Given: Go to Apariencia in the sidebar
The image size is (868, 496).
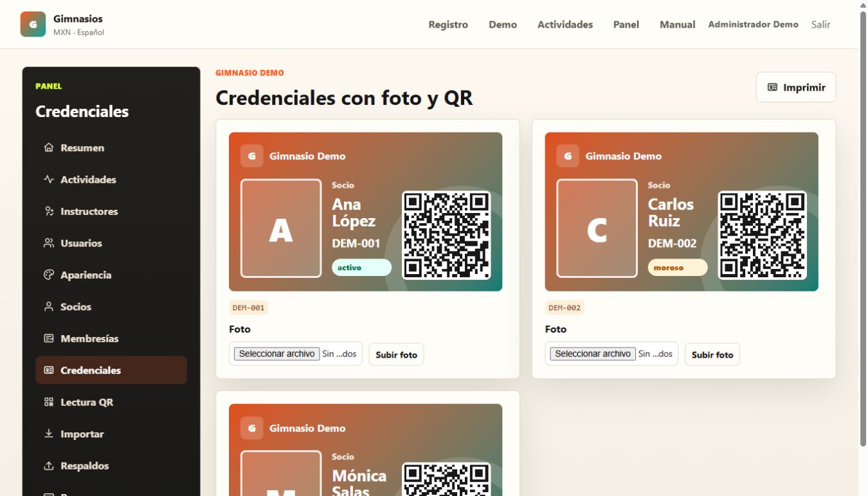Looking at the screenshot, I should 111,275.
